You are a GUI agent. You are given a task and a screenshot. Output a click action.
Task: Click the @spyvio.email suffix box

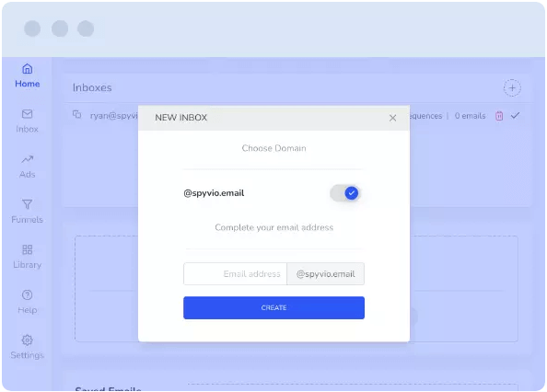pos(325,274)
